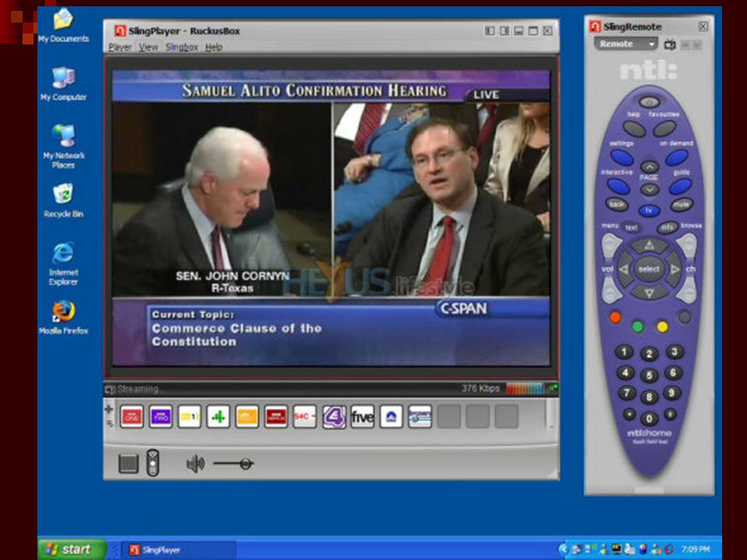
Task: Open the Player menu
Action: (x=120, y=47)
